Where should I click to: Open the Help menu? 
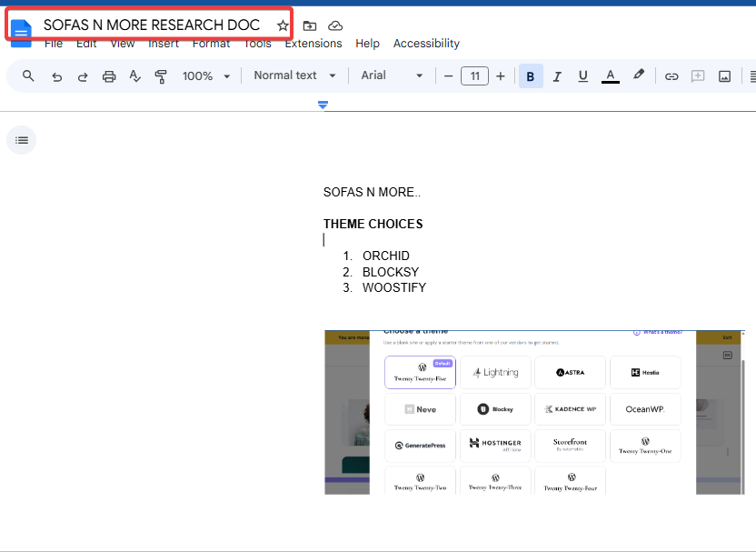[x=367, y=44]
